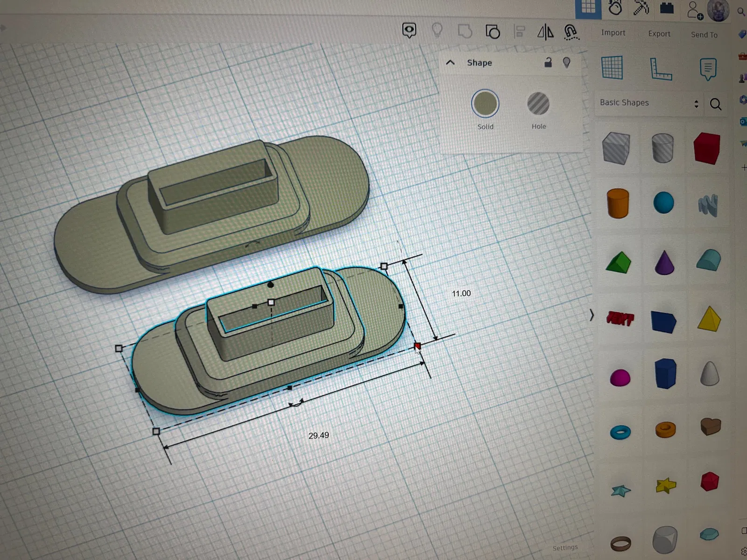Pick the orange Tube shape

pos(665,429)
